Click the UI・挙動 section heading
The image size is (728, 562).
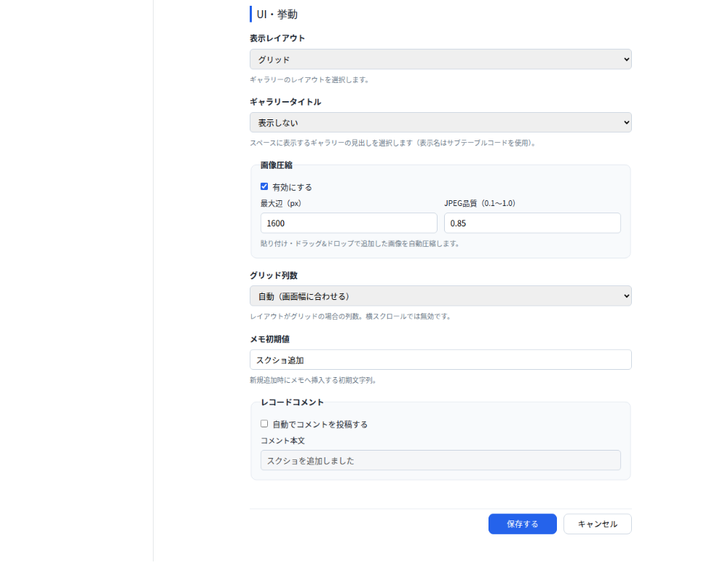[x=277, y=15]
